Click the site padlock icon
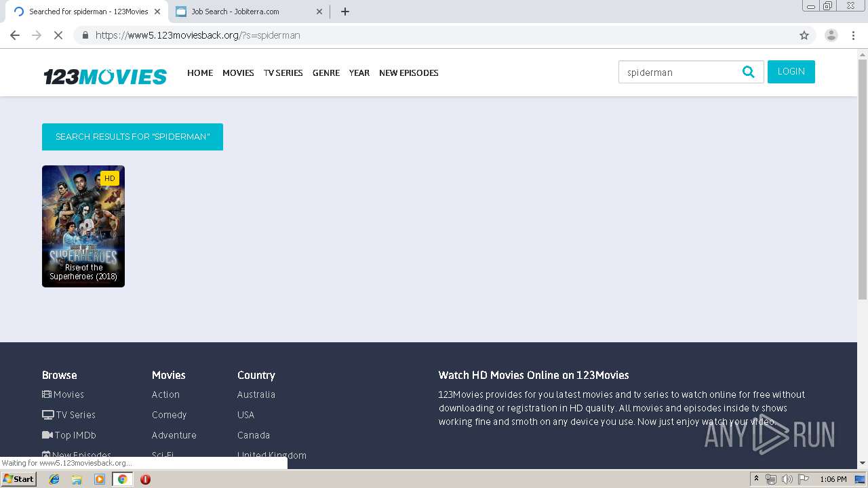Image resolution: width=868 pixels, height=488 pixels. pyautogui.click(x=85, y=35)
